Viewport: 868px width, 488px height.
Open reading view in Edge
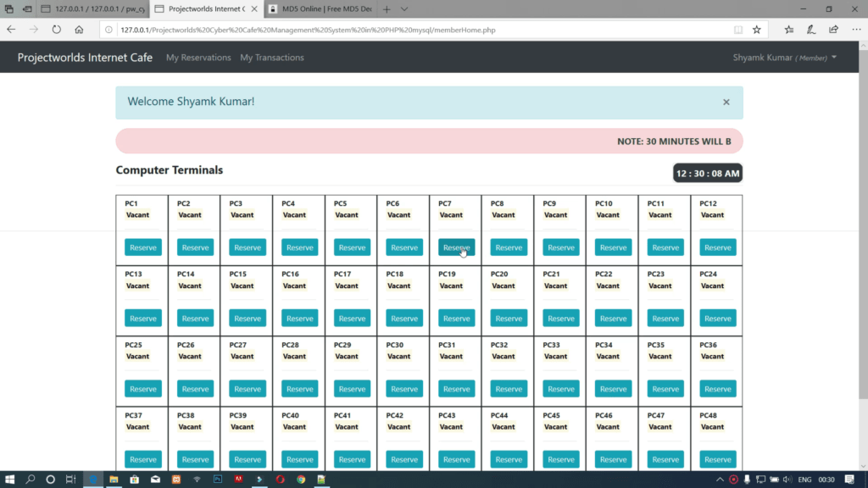click(737, 29)
